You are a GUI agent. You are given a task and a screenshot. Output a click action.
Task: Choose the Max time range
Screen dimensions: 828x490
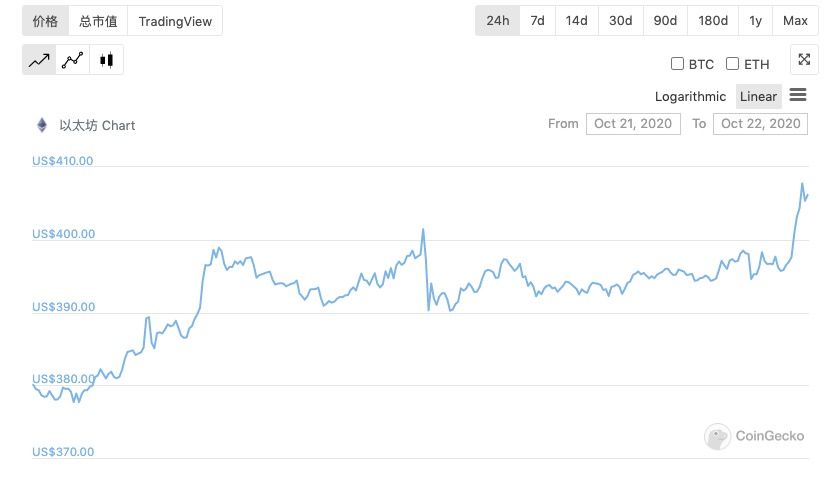pos(795,21)
